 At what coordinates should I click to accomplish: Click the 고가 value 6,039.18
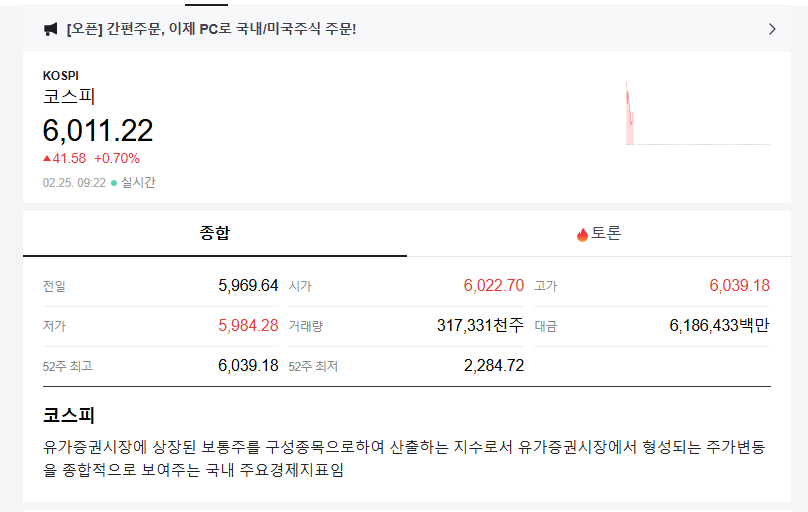coord(739,285)
